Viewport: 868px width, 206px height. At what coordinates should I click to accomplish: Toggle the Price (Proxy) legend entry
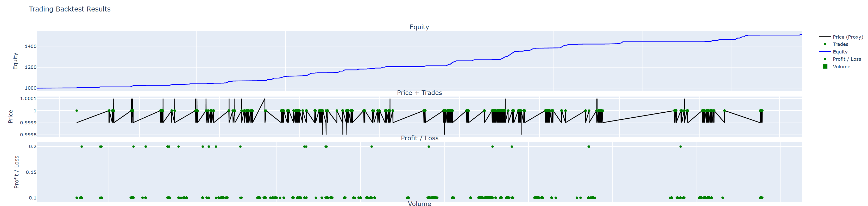[847, 37]
